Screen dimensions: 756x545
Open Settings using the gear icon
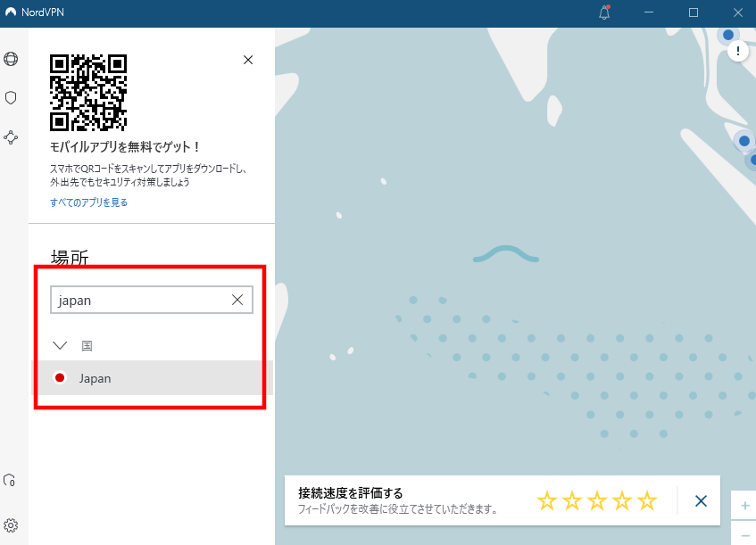[x=11, y=526]
